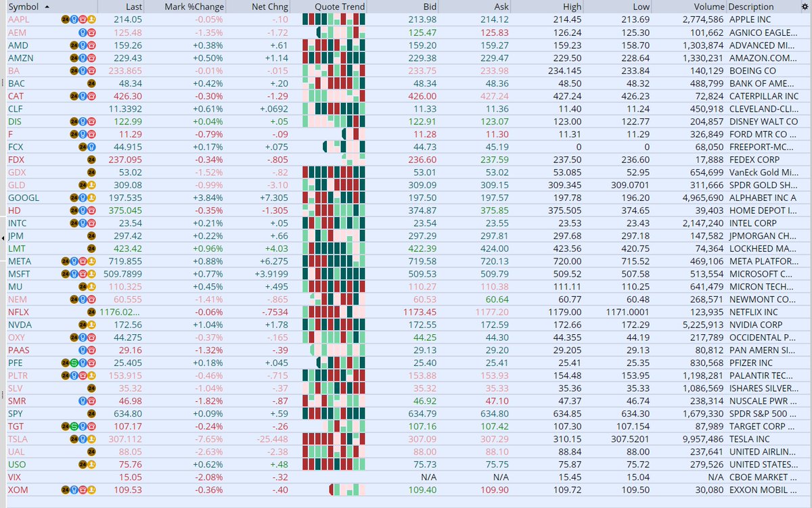Click the yellow person icon on AAPL row
This screenshot has width=812, height=508.
pyautogui.click(x=91, y=20)
